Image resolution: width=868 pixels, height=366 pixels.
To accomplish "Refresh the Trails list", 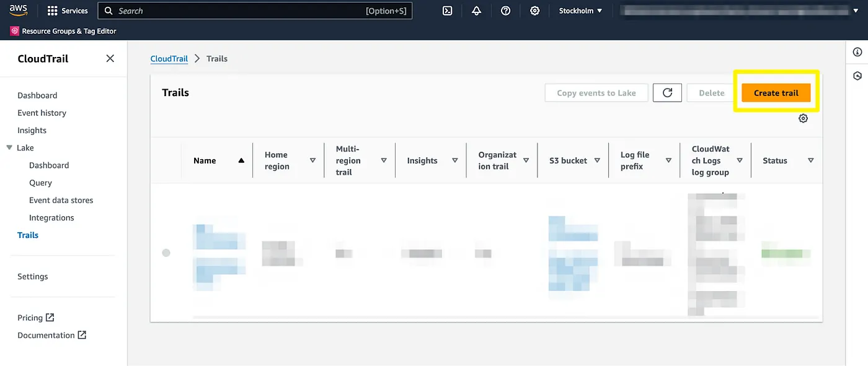I will coord(667,93).
